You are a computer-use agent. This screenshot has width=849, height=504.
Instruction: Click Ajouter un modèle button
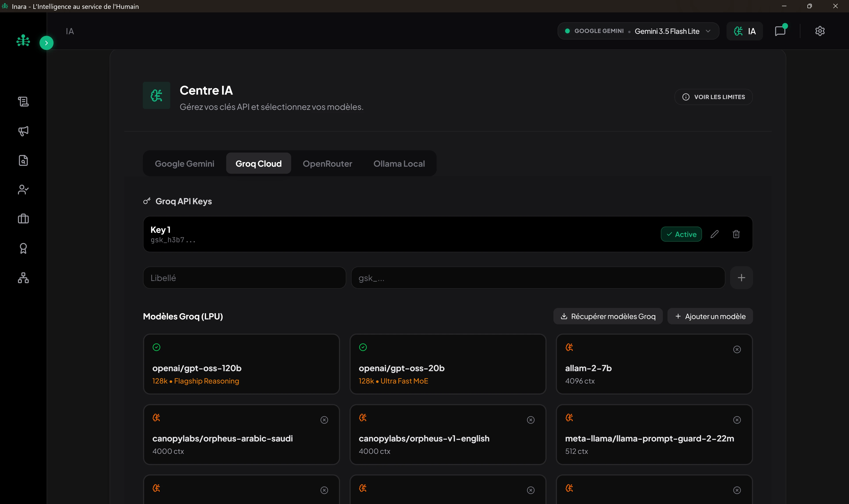(710, 316)
